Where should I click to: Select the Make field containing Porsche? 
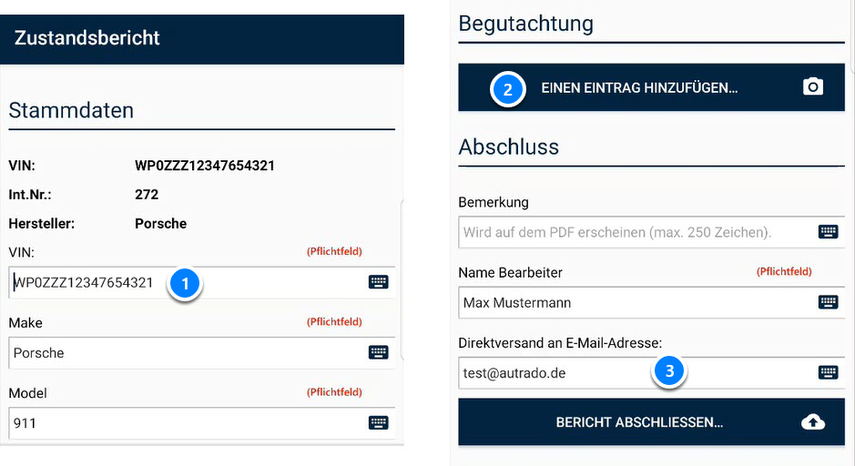click(180, 353)
